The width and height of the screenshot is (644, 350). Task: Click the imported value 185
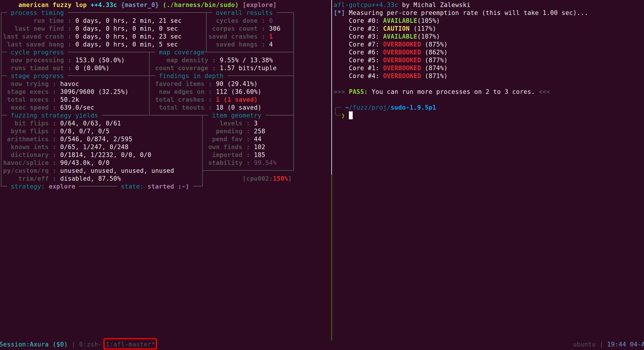pos(259,155)
